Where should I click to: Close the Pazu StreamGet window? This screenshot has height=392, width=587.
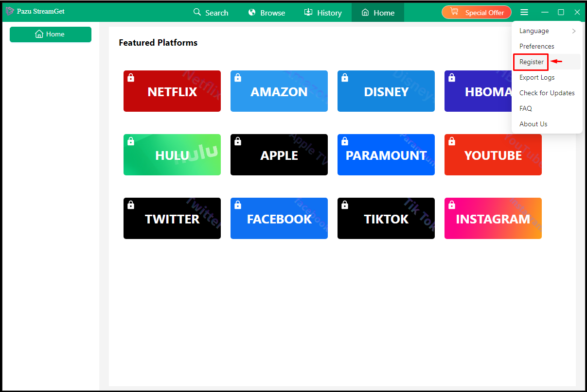tap(577, 12)
